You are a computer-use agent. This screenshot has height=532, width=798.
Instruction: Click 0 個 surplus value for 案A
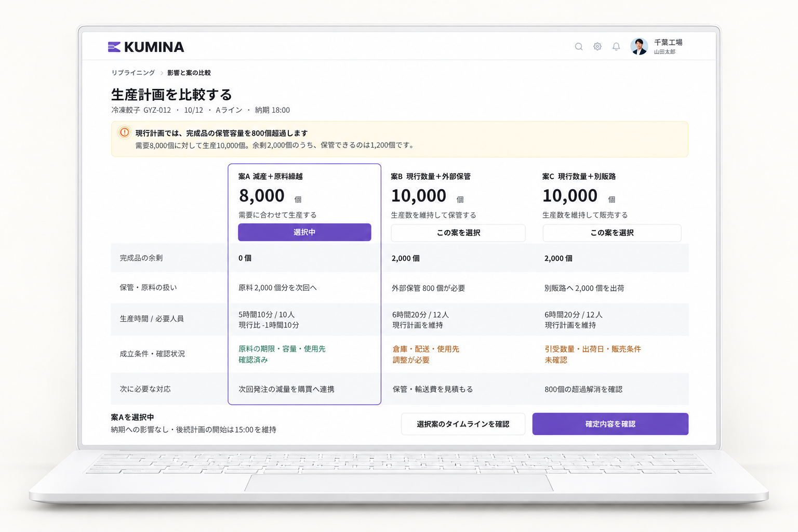pyautogui.click(x=245, y=258)
